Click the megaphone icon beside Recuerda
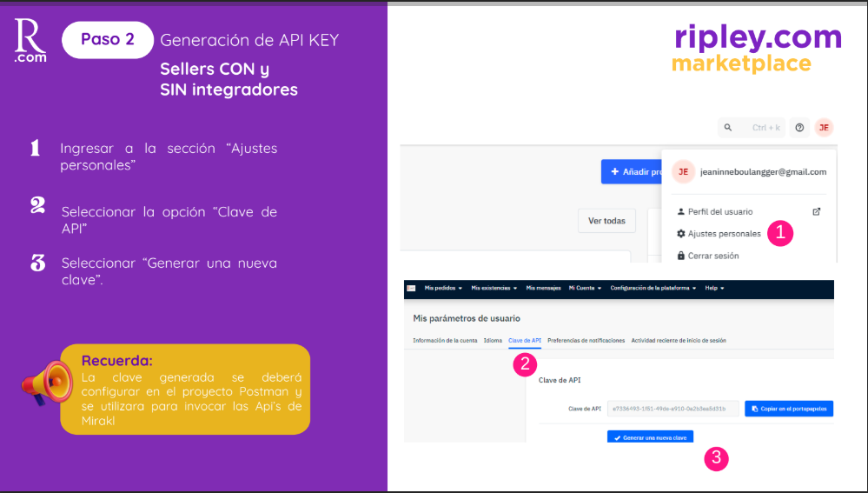Screen dimensions: 868x493 tap(47, 383)
